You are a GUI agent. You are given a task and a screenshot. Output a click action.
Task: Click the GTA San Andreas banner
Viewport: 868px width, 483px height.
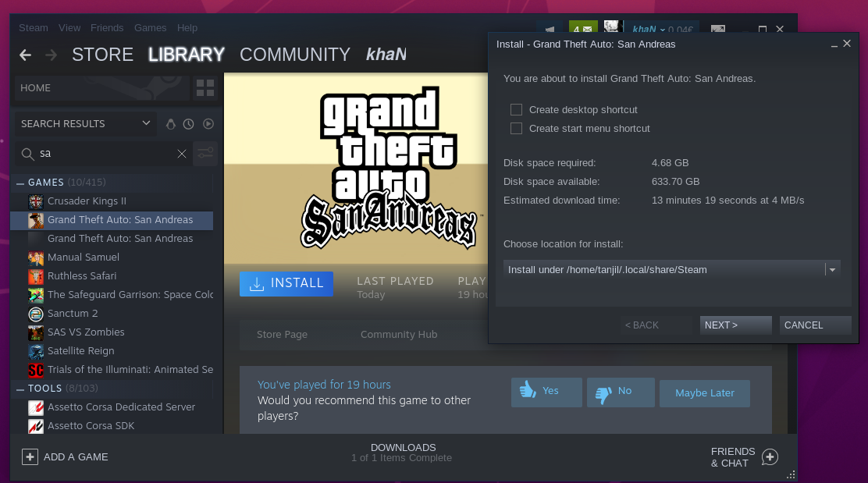(x=356, y=169)
